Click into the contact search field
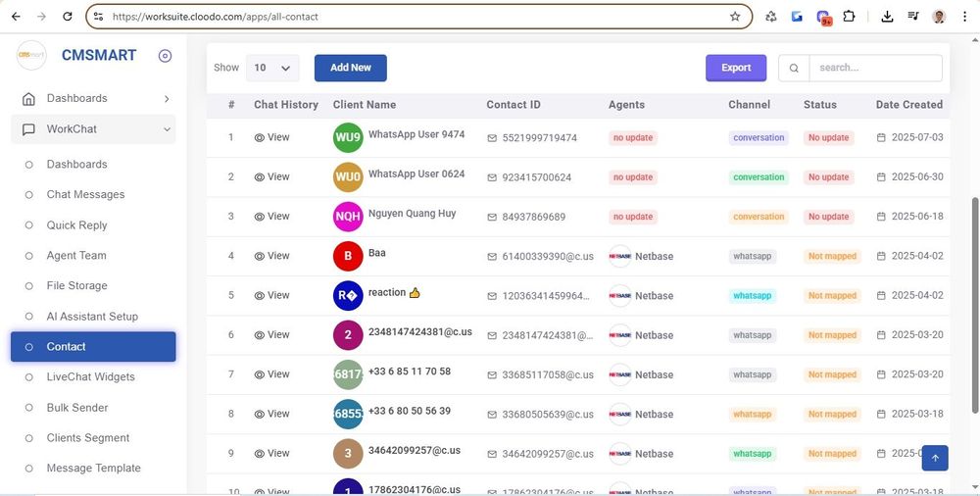The image size is (980, 496). click(x=874, y=68)
